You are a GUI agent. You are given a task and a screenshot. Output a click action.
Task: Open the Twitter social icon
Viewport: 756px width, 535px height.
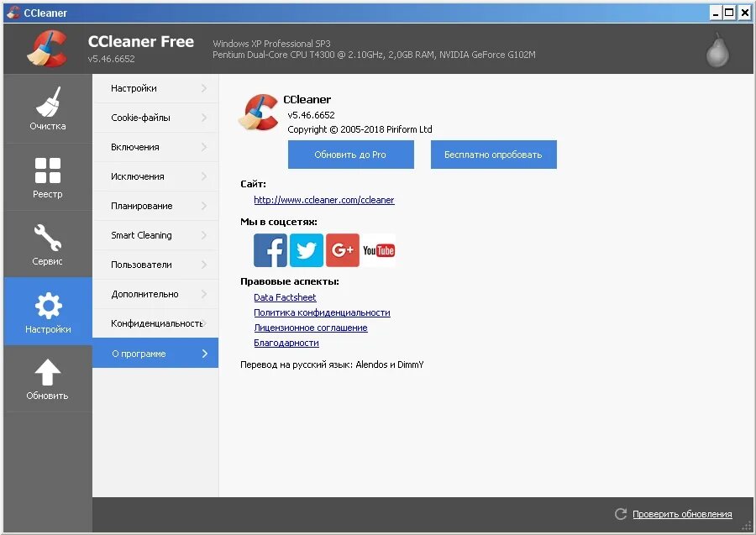pos(306,250)
